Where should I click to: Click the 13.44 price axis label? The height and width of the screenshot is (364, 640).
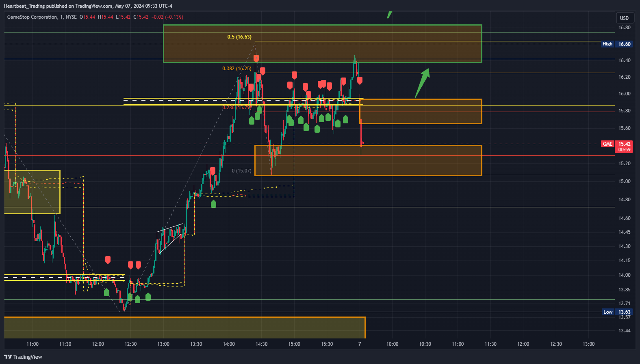tap(625, 331)
